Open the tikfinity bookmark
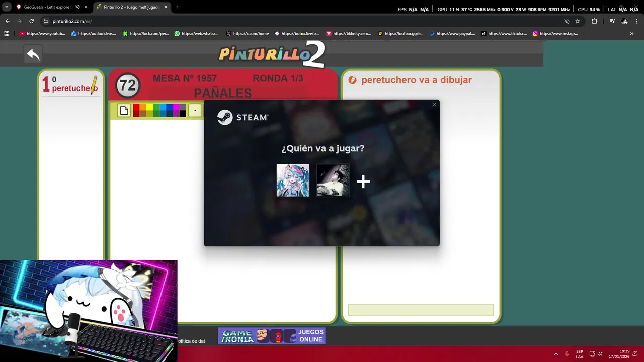This screenshot has height=362, width=644. pyautogui.click(x=349, y=34)
